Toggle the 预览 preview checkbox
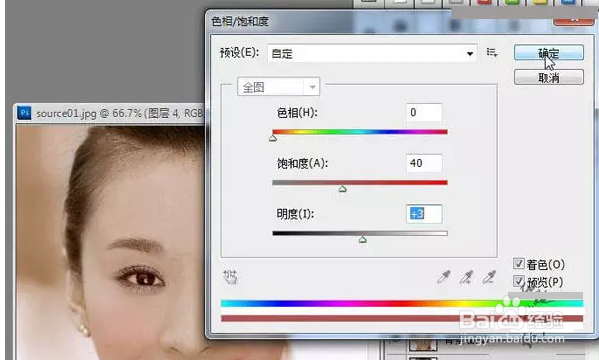Screen dimensions: 599x360 (x=518, y=282)
